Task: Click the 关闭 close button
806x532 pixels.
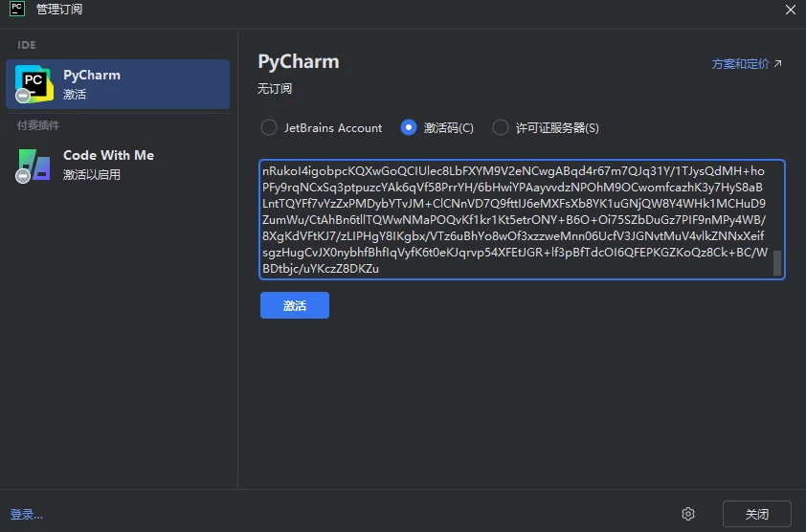Action: [x=756, y=514]
